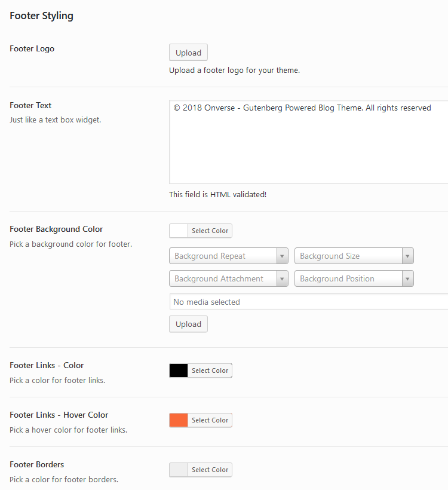Expand the Background Attachment dropdown

click(223, 279)
